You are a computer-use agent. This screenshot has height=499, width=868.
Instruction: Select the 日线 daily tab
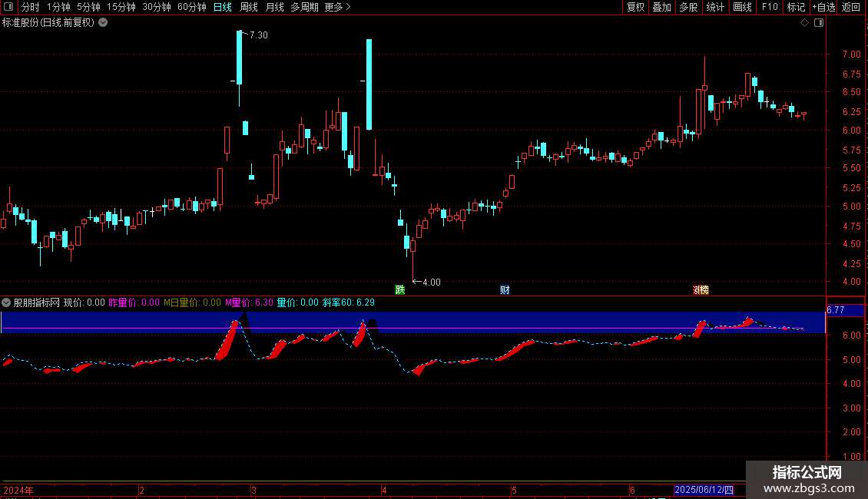click(x=223, y=7)
